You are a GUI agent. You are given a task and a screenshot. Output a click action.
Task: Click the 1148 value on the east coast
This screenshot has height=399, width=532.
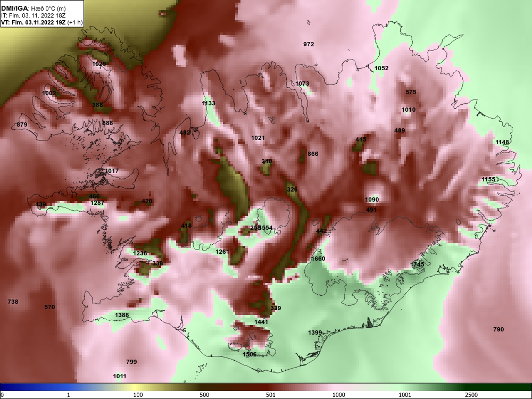[502, 142]
